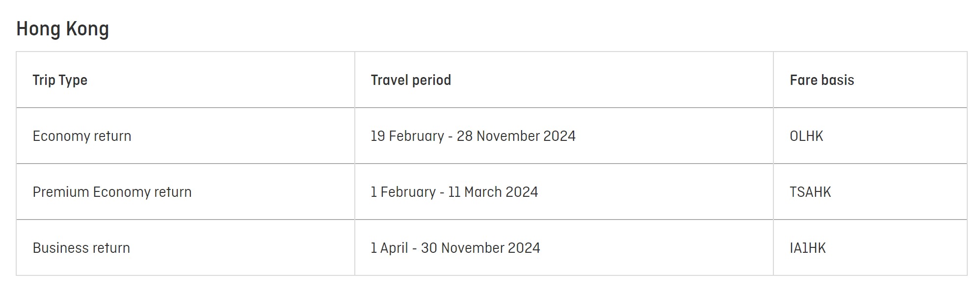This screenshot has height=296, width=980.
Task: Select the Premium Economy return cell
Action: [x=112, y=192]
